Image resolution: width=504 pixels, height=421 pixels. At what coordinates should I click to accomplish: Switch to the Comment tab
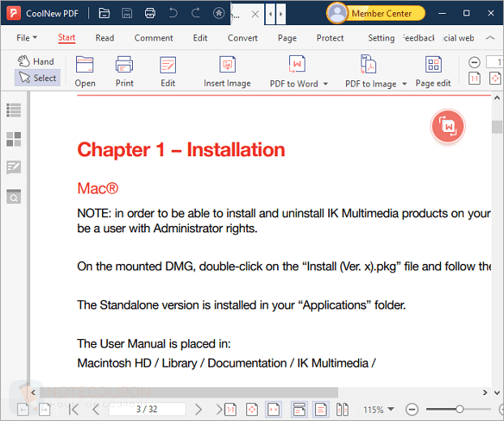pyautogui.click(x=154, y=38)
